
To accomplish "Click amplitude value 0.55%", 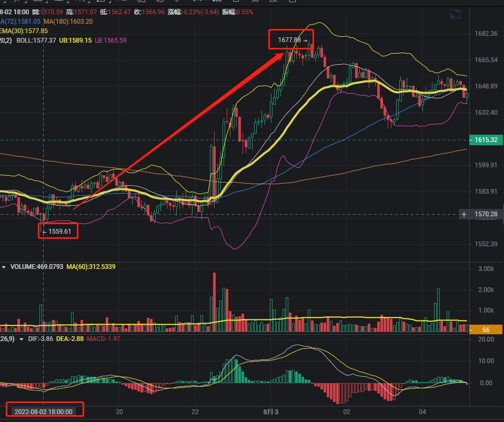I will coord(245,12).
